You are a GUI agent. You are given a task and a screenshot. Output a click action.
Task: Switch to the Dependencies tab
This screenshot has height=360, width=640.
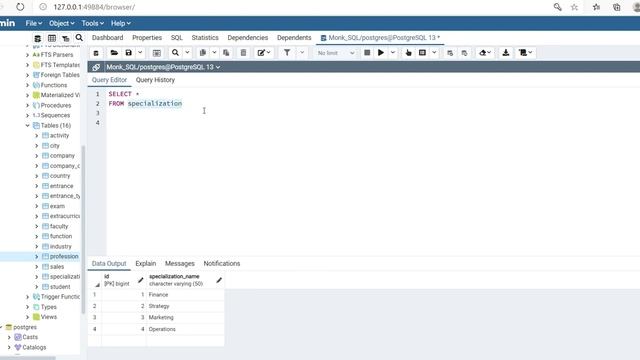pos(248,38)
